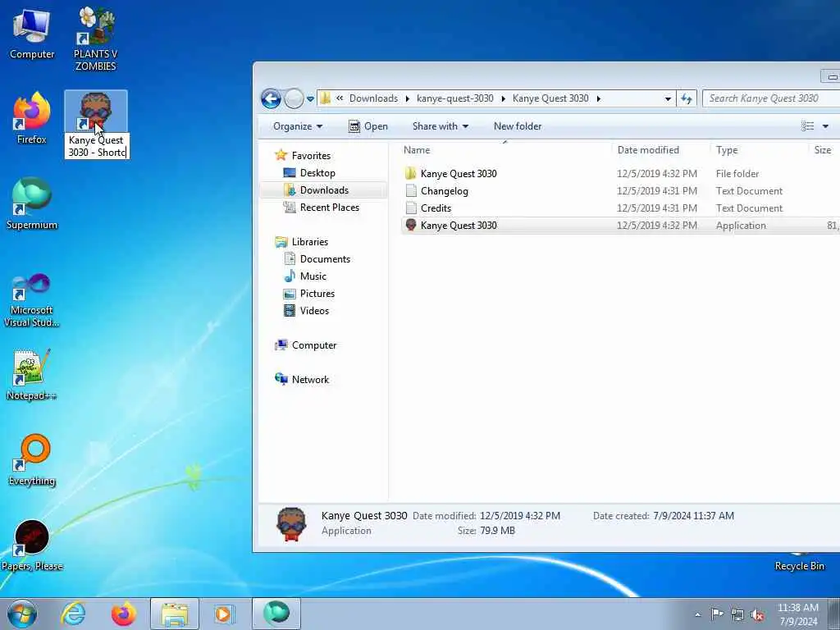This screenshot has width=840, height=630.
Task: Click the details pane Kanye Quest 3030 thumbnail
Action: tap(291, 524)
